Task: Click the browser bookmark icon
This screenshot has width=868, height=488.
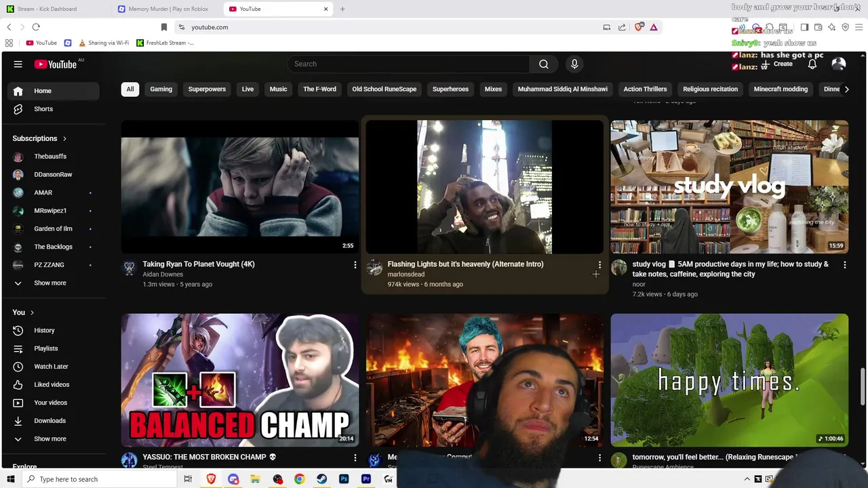Action: [163, 27]
